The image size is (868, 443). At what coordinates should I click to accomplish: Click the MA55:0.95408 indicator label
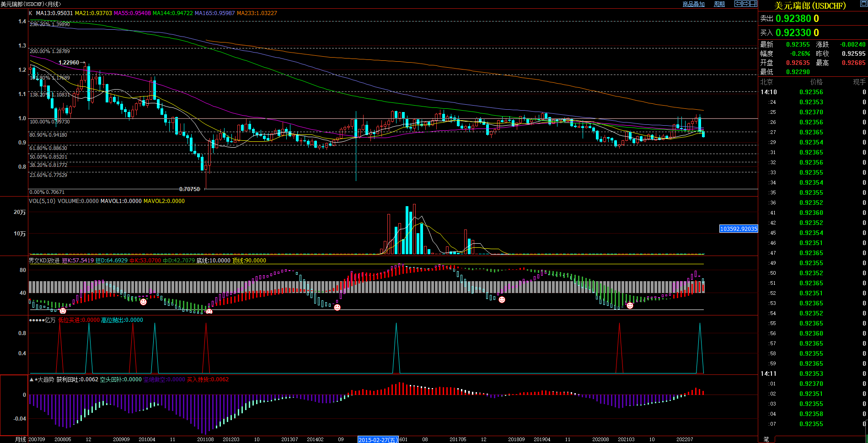pos(132,13)
